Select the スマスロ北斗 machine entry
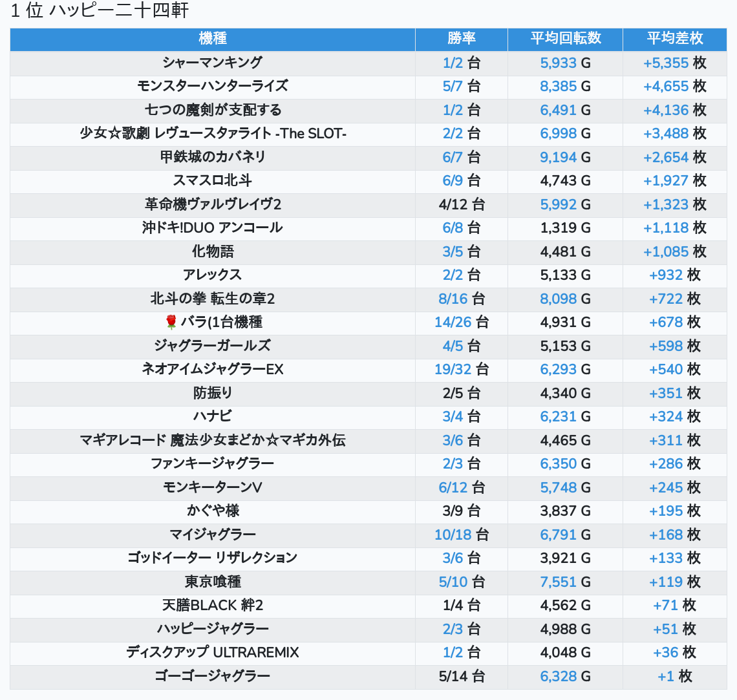This screenshot has height=700, width=737. (213, 180)
